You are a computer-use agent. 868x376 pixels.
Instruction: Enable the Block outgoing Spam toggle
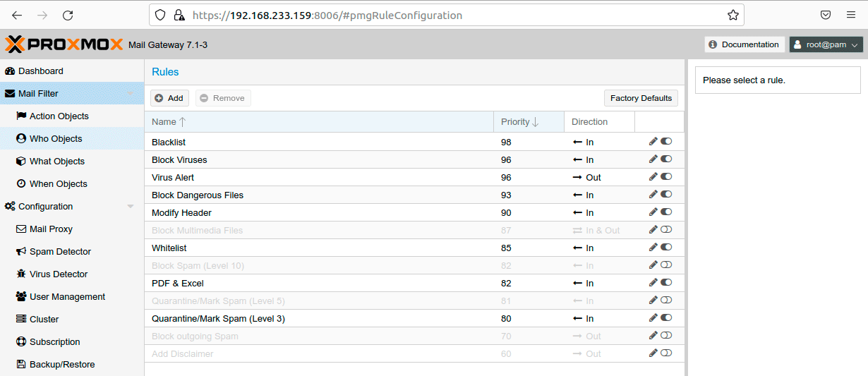pos(666,335)
